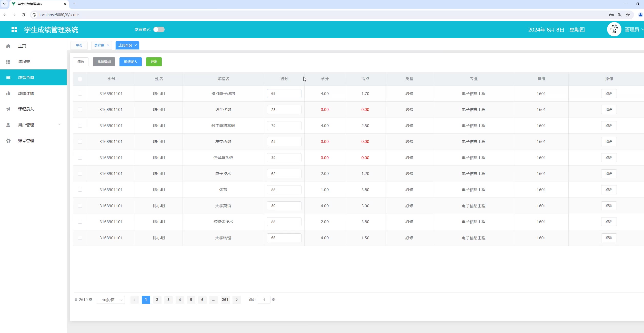Viewport: 644px width, 333px height.
Task: Click the 成绩详情 bar chart icon
Action: tap(8, 93)
